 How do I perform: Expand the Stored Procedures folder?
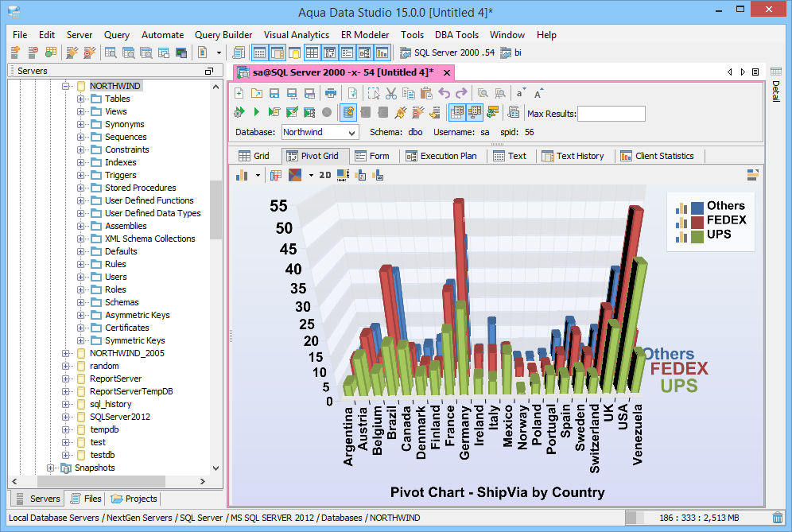click(80, 188)
